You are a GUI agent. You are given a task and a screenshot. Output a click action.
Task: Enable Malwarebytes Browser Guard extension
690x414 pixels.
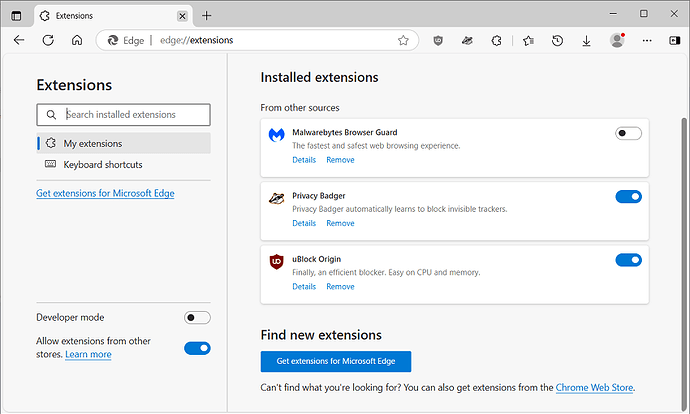click(628, 133)
